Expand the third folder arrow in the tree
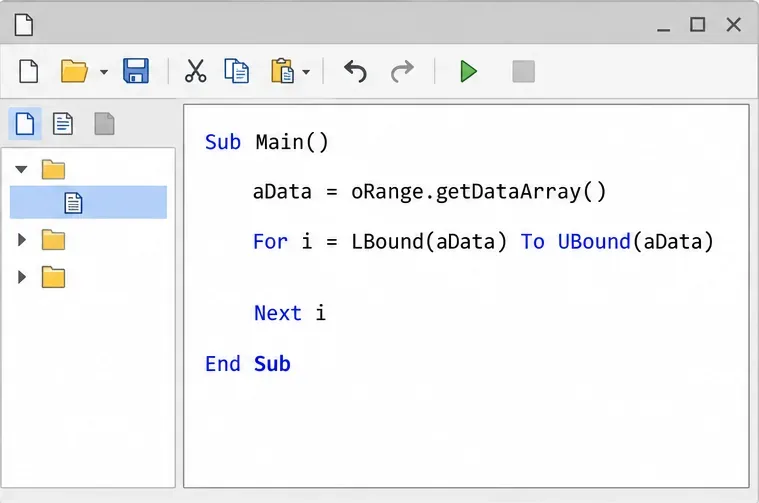This screenshot has width=759, height=503. point(21,277)
